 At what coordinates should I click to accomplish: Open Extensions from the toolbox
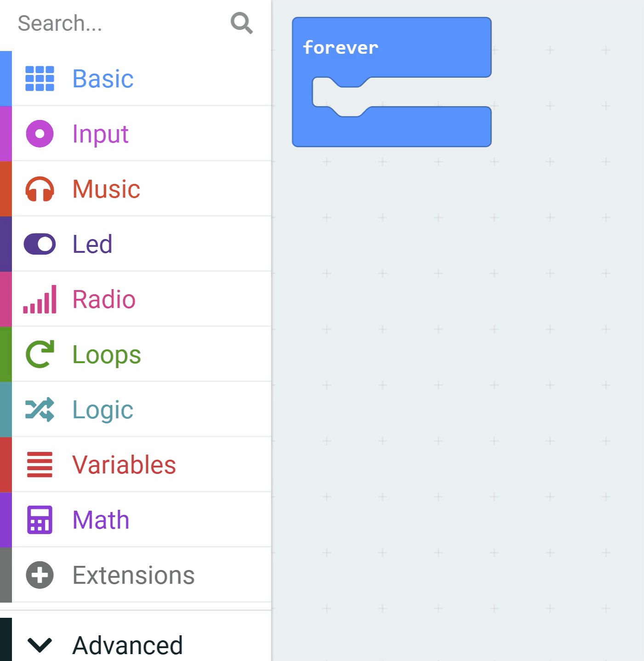pos(133,575)
